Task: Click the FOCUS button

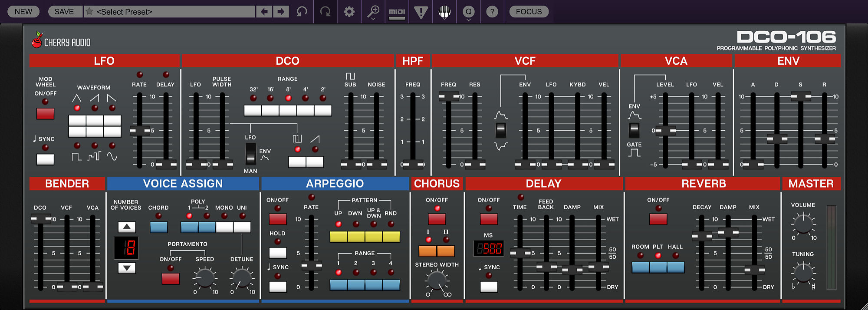Action: click(529, 12)
